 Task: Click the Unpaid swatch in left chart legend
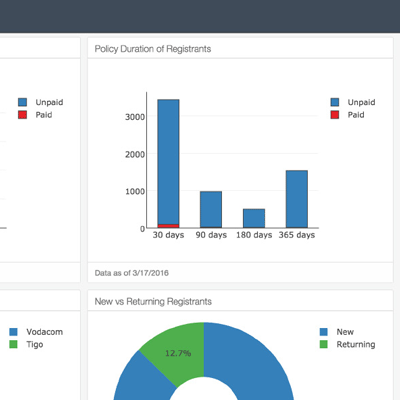coord(22,102)
